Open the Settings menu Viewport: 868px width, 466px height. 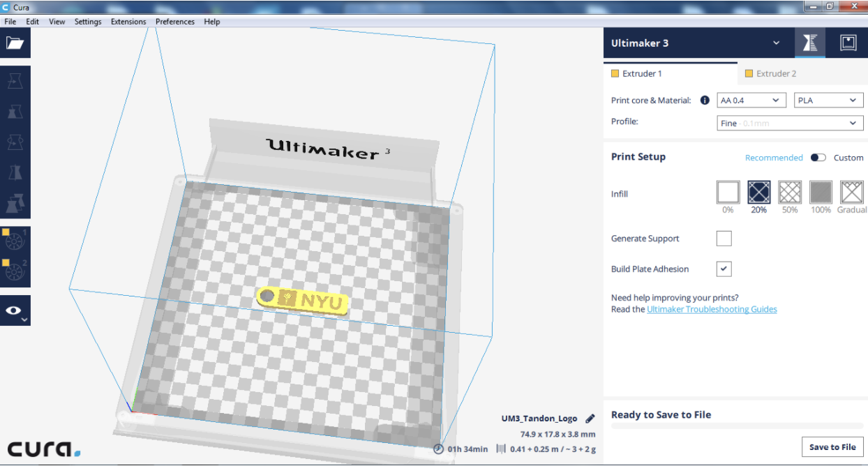pos(88,22)
